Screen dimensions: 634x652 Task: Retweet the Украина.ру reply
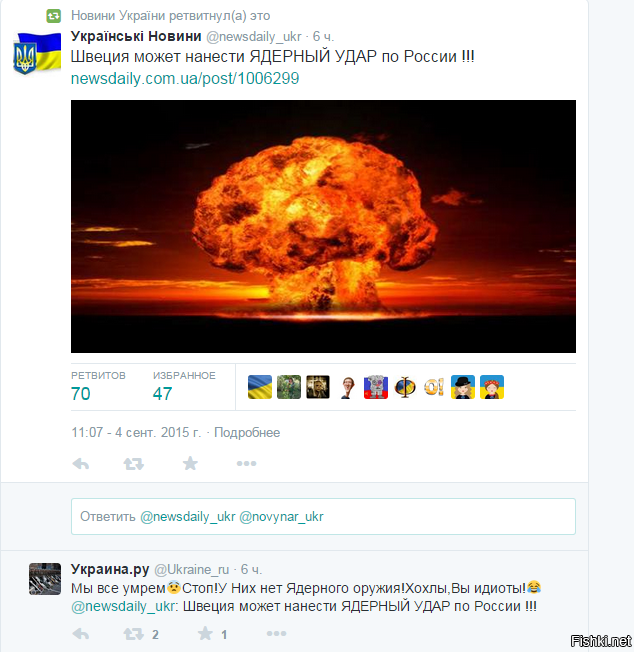[133, 634]
